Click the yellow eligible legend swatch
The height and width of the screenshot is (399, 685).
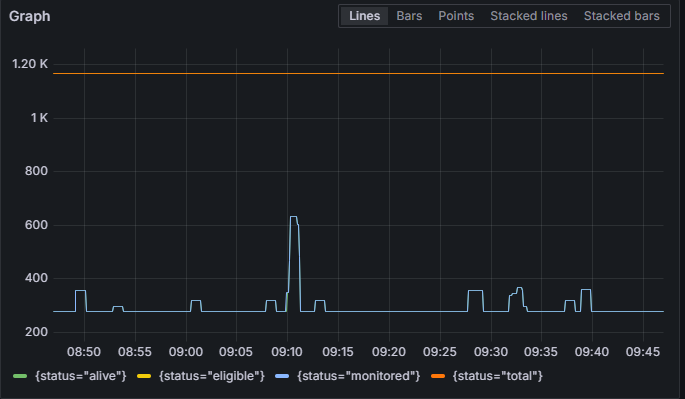click(144, 376)
